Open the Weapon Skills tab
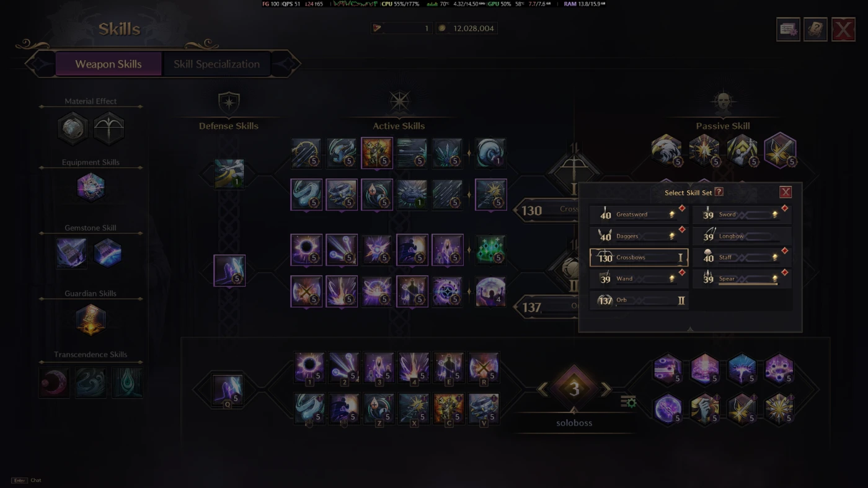The image size is (868, 488). (108, 64)
